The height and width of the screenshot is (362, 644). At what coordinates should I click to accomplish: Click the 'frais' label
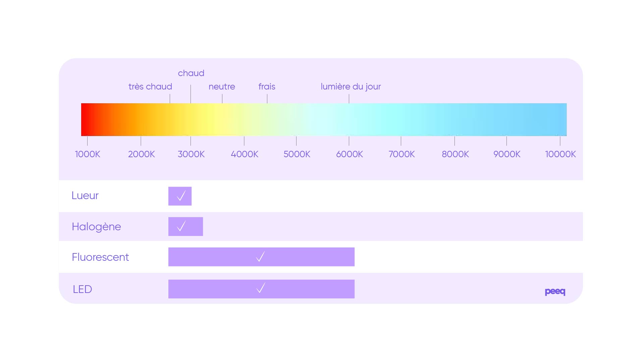pyautogui.click(x=267, y=86)
